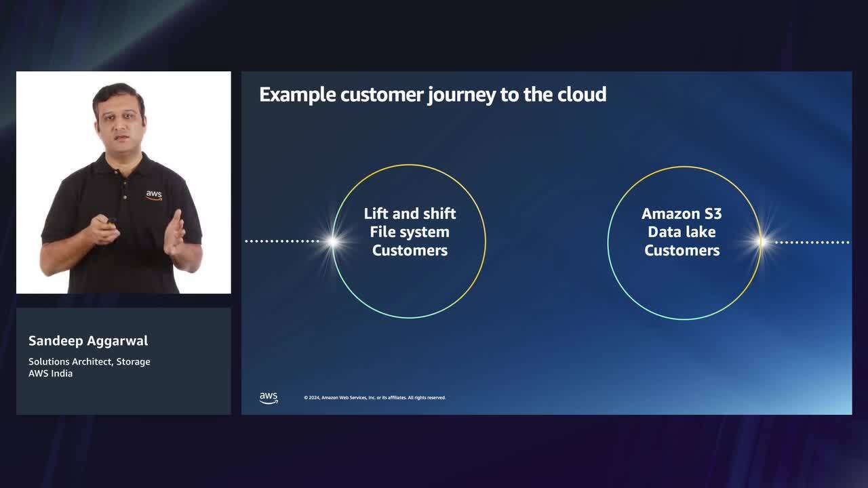Select the AWS arrow under the footer logo
Screen dimensions: 868x488
269,402
